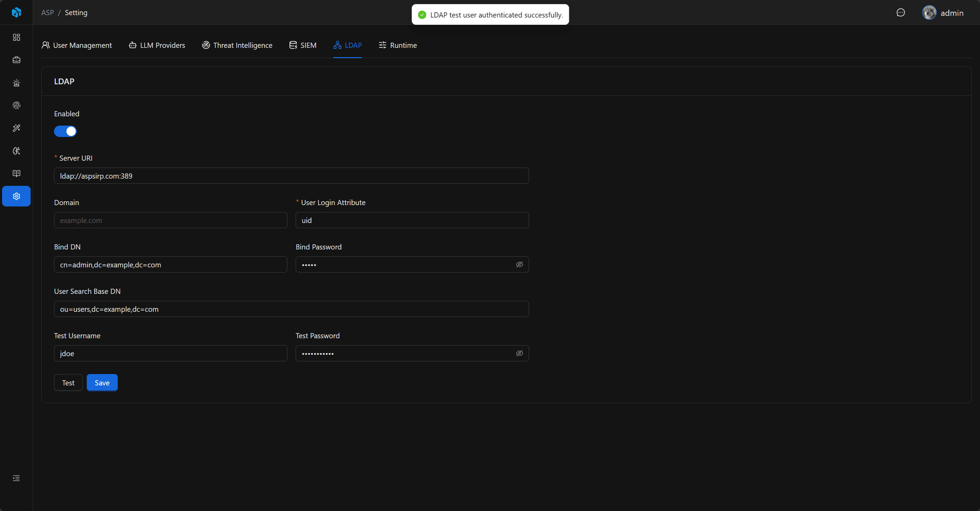Open the chat message icon in the header
The height and width of the screenshot is (511, 980).
(900, 12)
